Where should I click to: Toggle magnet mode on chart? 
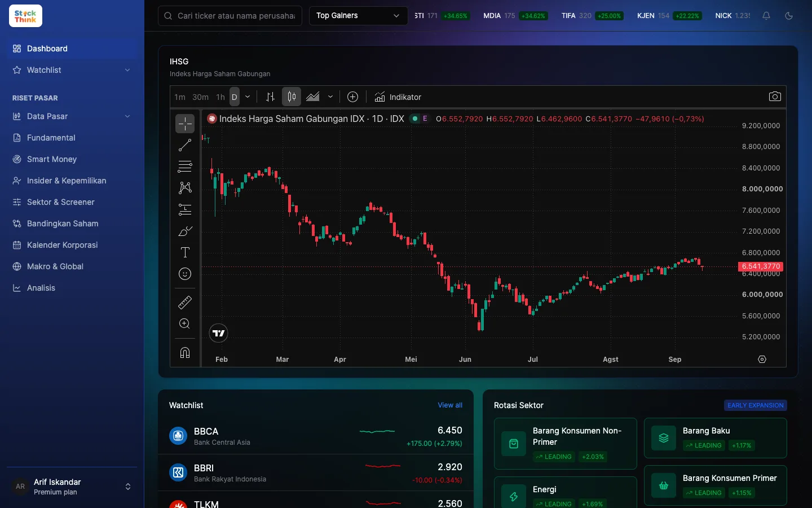[x=185, y=353]
